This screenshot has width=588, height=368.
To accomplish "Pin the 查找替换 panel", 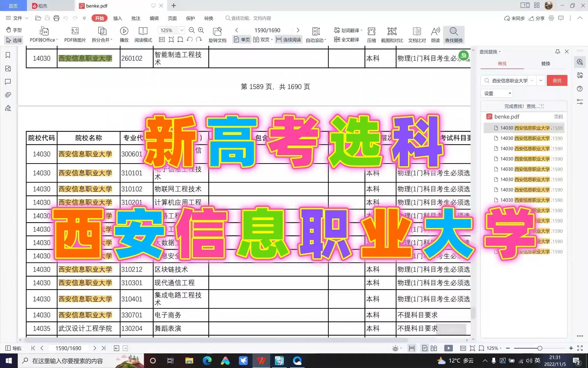I will pyautogui.click(x=557, y=51).
